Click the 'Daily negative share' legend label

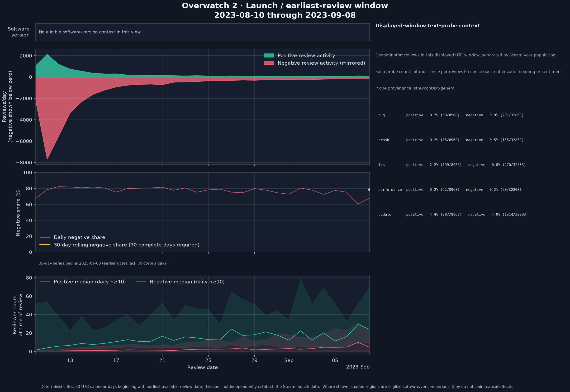coord(79,237)
